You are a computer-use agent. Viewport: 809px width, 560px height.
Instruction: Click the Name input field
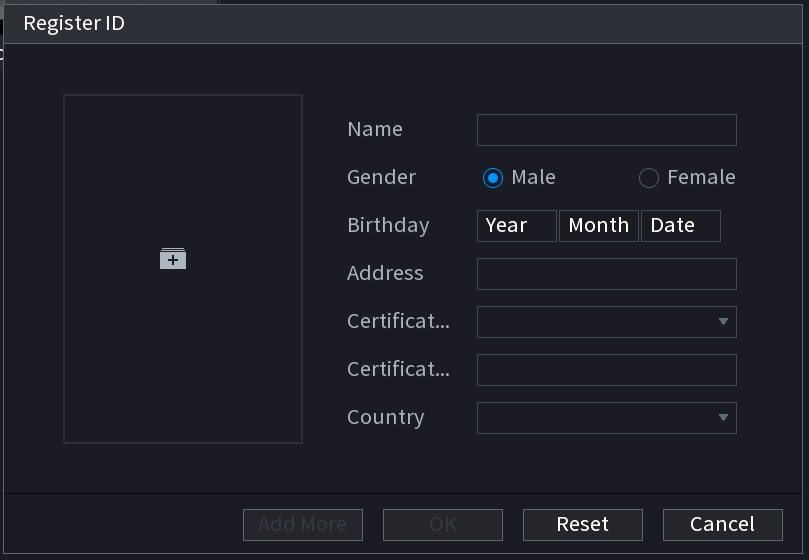pyautogui.click(x=607, y=130)
